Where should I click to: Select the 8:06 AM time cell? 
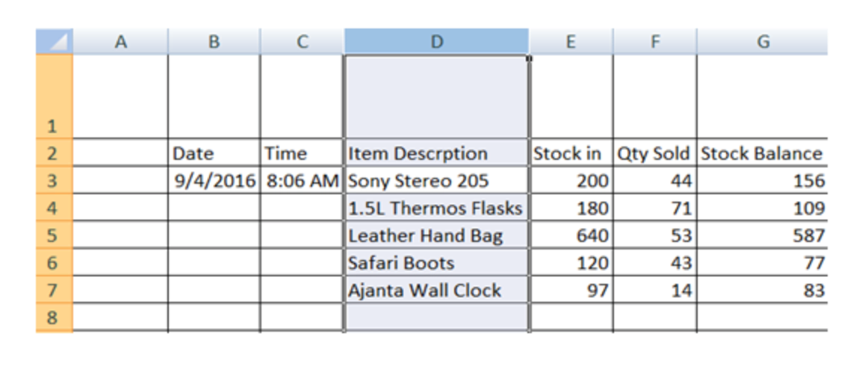[x=303, y=180]
